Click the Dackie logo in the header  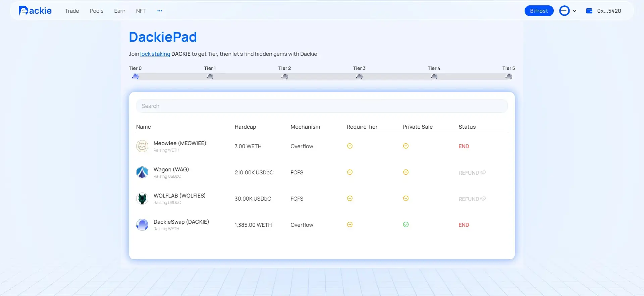coord(35,11)
